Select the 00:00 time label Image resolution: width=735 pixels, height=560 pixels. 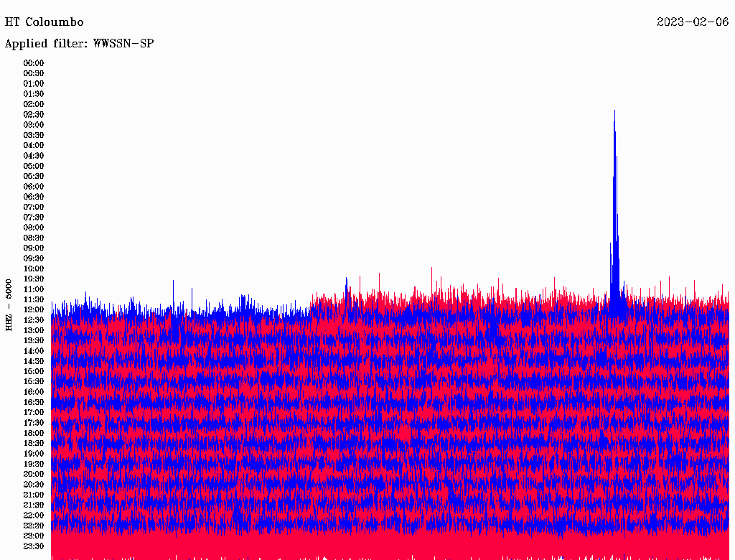pos(34,63)
